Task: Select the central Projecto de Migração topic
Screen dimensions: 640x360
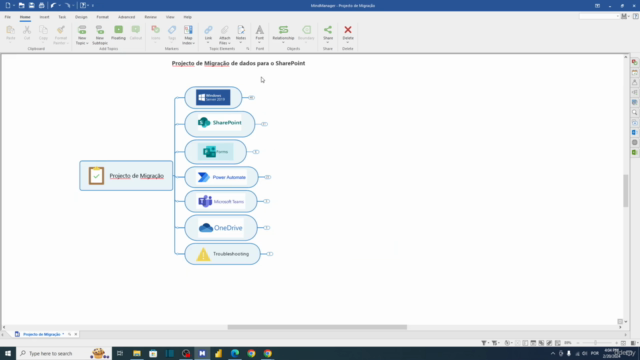Action: (126, 176)
